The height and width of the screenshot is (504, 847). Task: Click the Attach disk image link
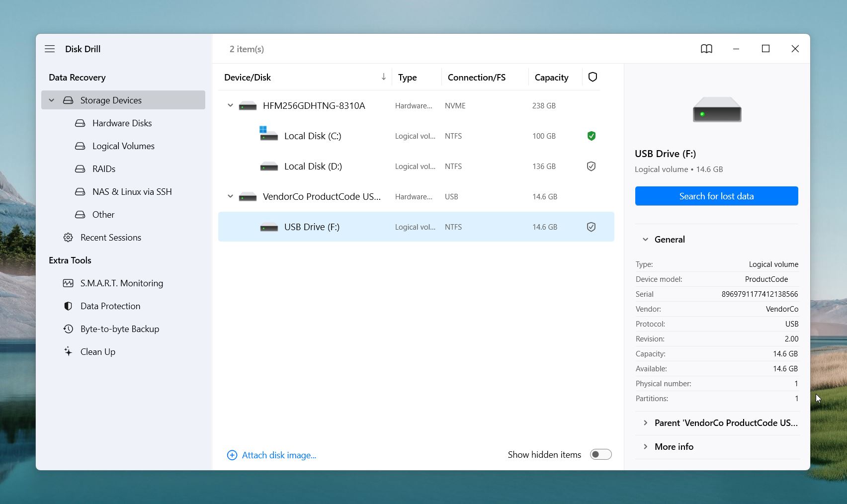pyautogui.click(x=279, y=455)
